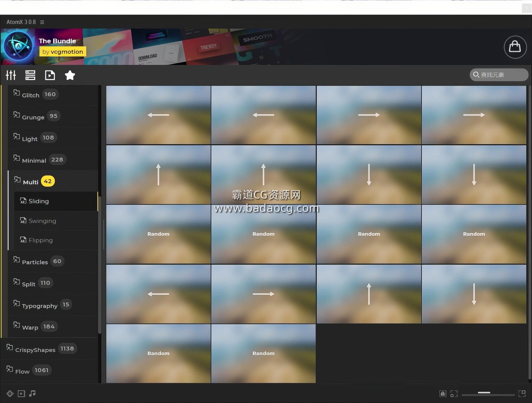This screenshot has width=532, height=403.
Task: Click the AE file icon beside Swinging
Action: (x=23, y=220)
